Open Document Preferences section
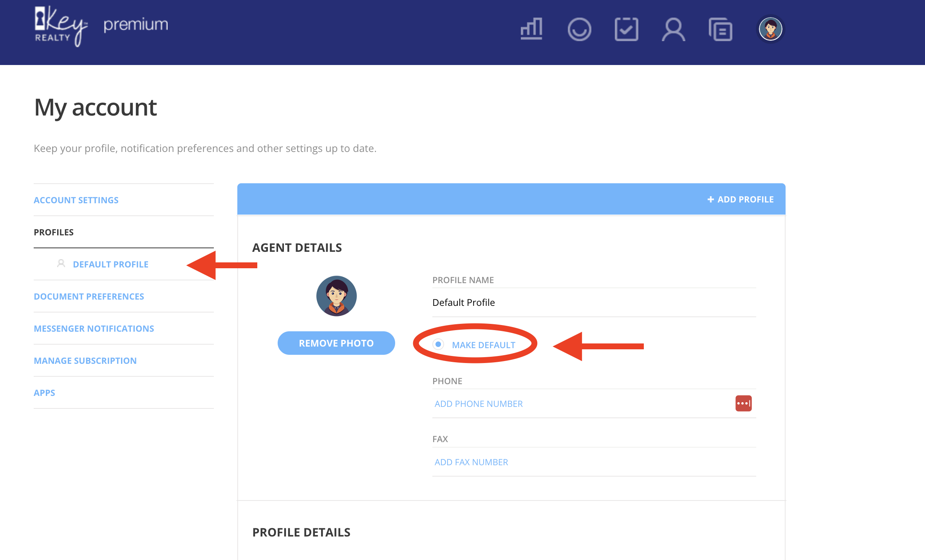 pos(89,296)
